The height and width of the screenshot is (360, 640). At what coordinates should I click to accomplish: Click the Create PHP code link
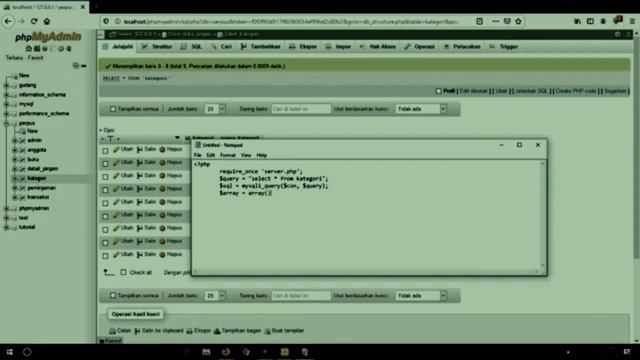pyautogui.click(x=576, y=91)
